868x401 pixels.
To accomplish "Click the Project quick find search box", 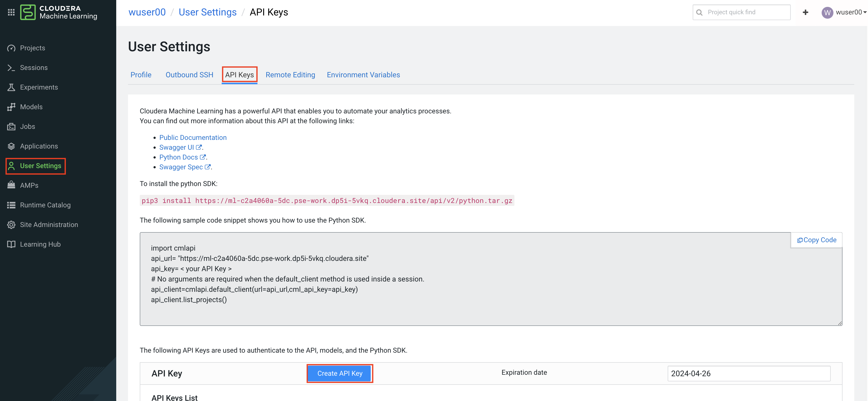I will tap(746, 12).
